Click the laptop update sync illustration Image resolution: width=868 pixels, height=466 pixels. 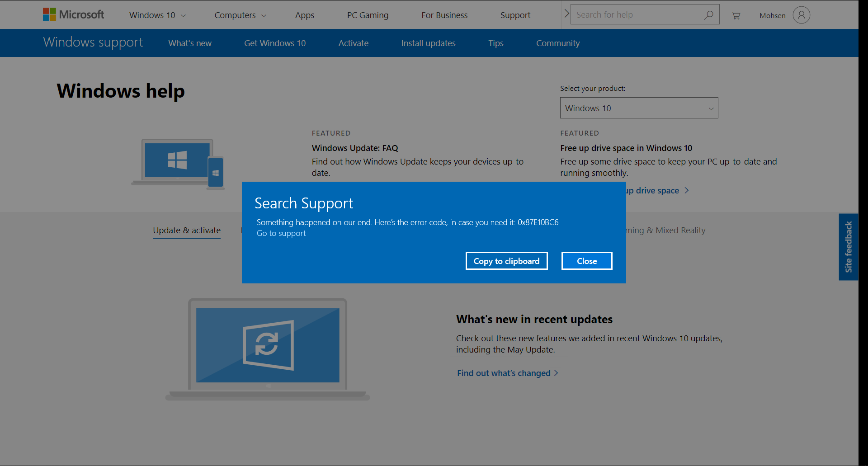[268, 348]
